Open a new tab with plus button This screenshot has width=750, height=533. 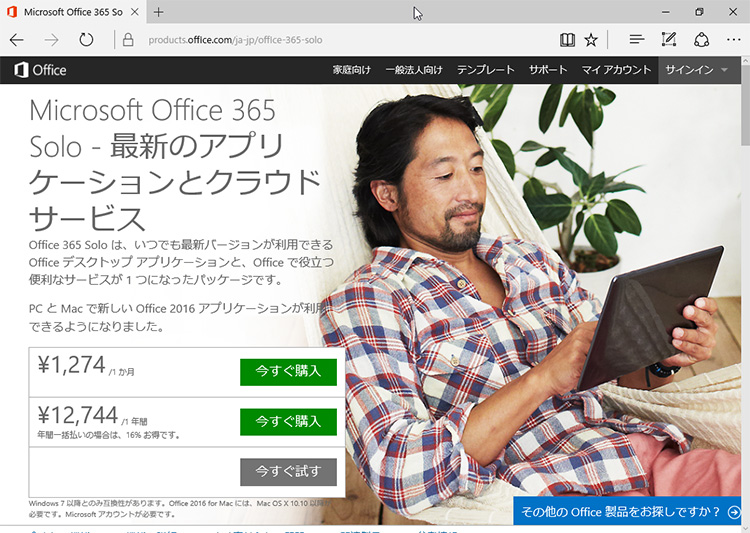[159, 12]
